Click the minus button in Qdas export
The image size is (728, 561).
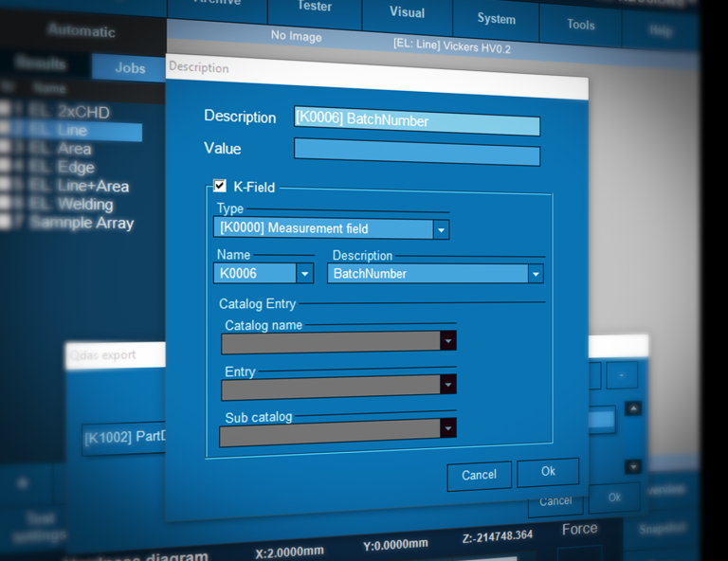(621, 375)
